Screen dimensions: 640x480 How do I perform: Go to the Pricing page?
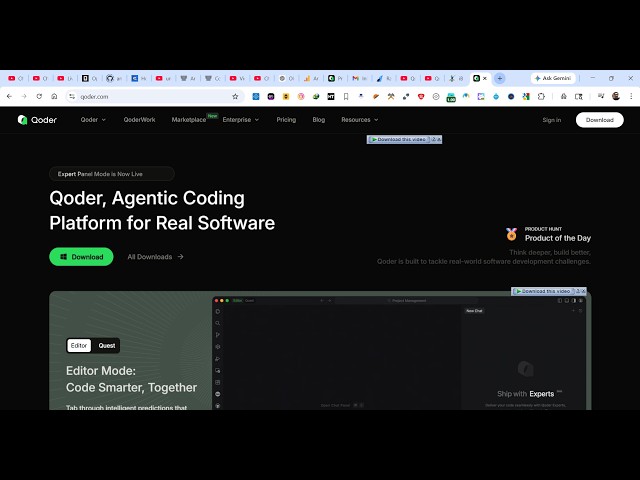pos(286,120)
